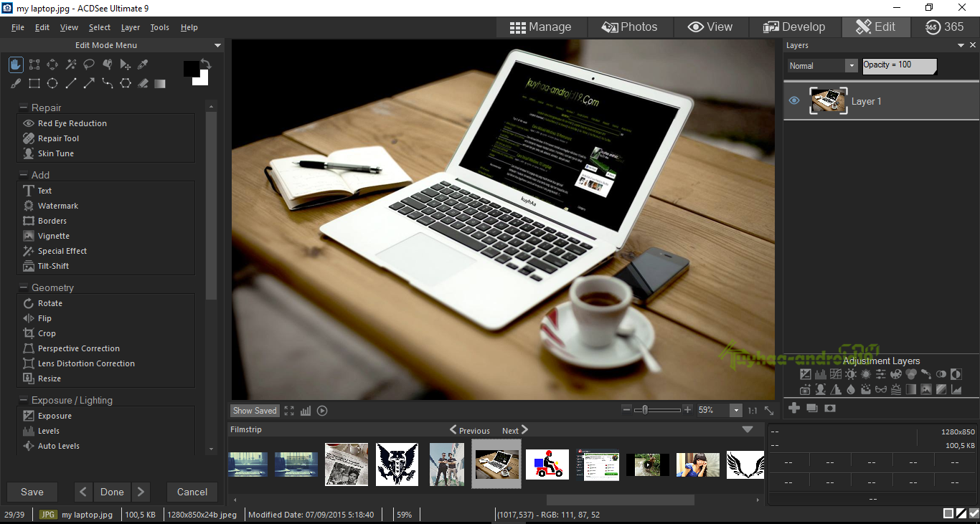
Task: Switch to Manage mode tab
Action: [x=541, y=27]
